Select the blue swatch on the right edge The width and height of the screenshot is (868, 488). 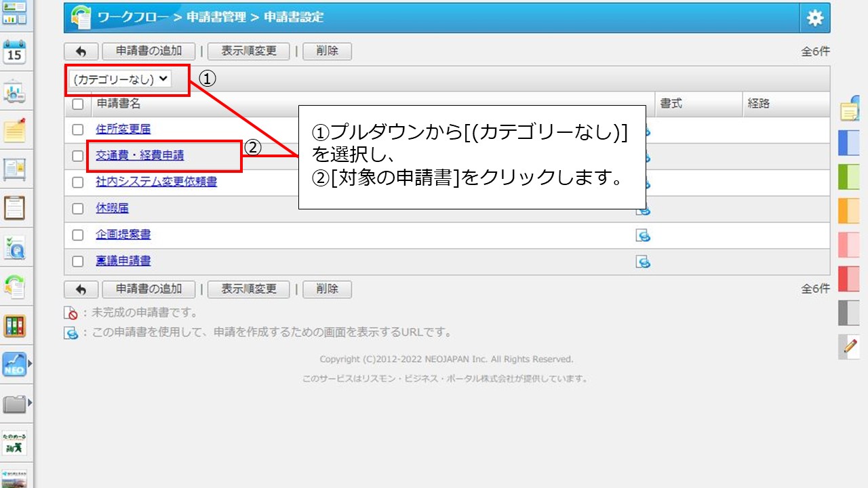point(849,143)
